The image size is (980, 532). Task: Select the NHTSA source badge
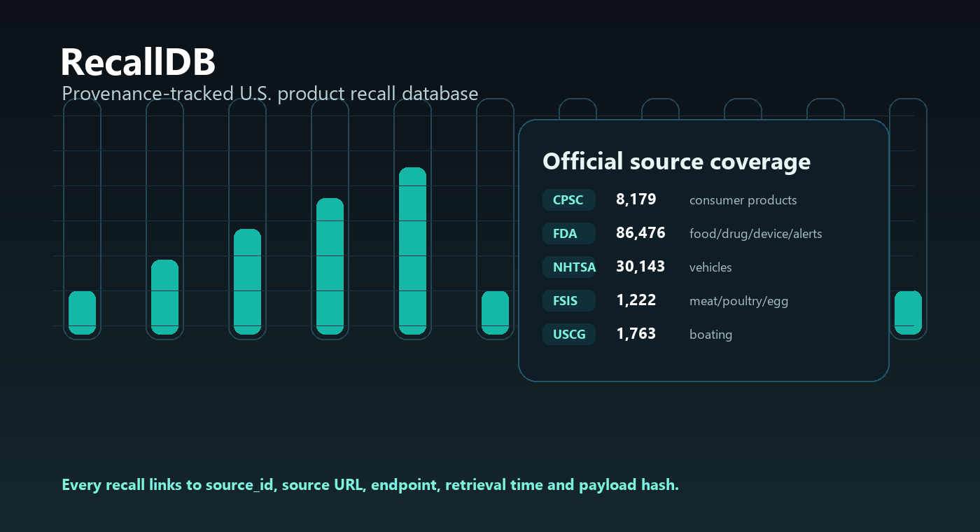[x=569, y=267]
